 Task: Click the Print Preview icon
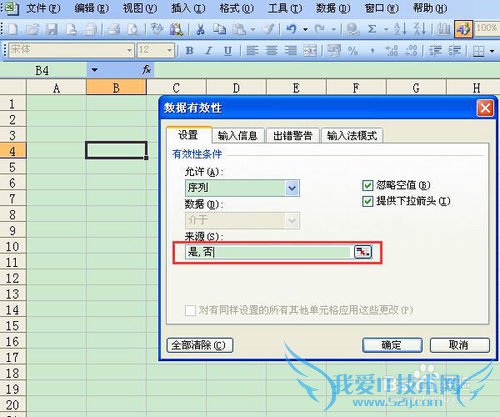[x=133, y=30]
